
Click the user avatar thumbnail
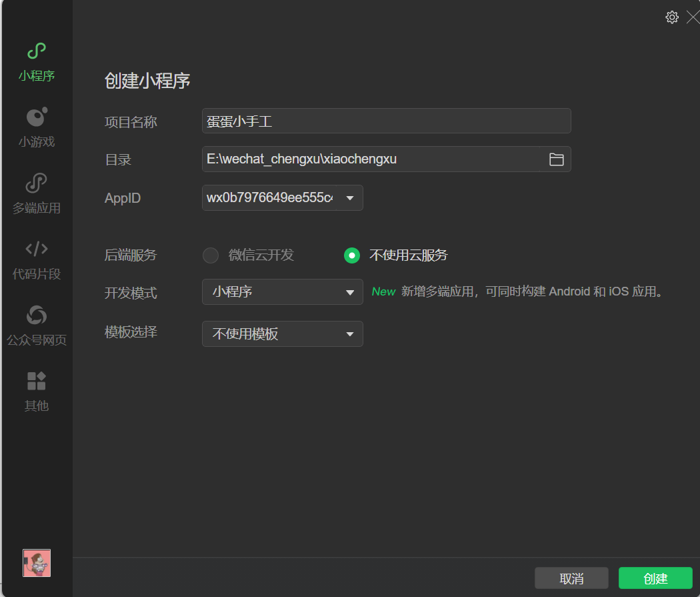37,563
